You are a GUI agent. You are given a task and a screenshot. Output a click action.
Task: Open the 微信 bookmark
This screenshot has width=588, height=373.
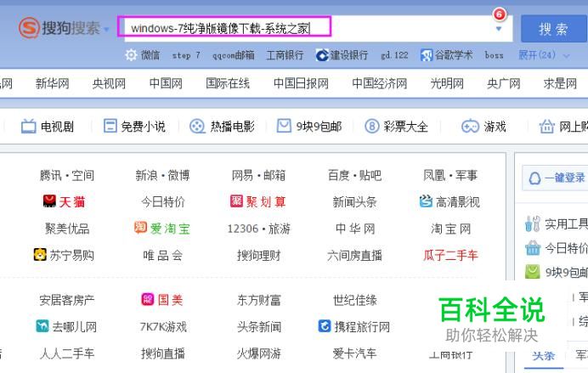click(x=150, y=55)
